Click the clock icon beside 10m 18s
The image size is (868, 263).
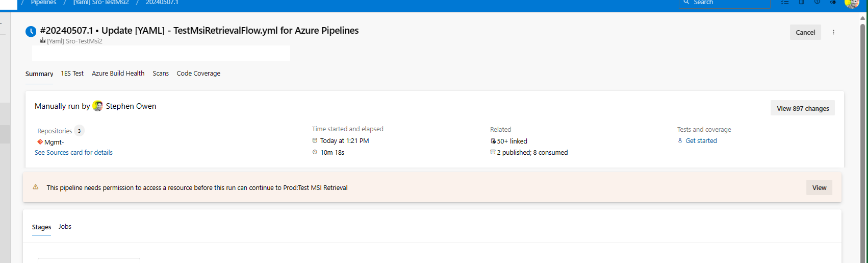click(315, 152)
